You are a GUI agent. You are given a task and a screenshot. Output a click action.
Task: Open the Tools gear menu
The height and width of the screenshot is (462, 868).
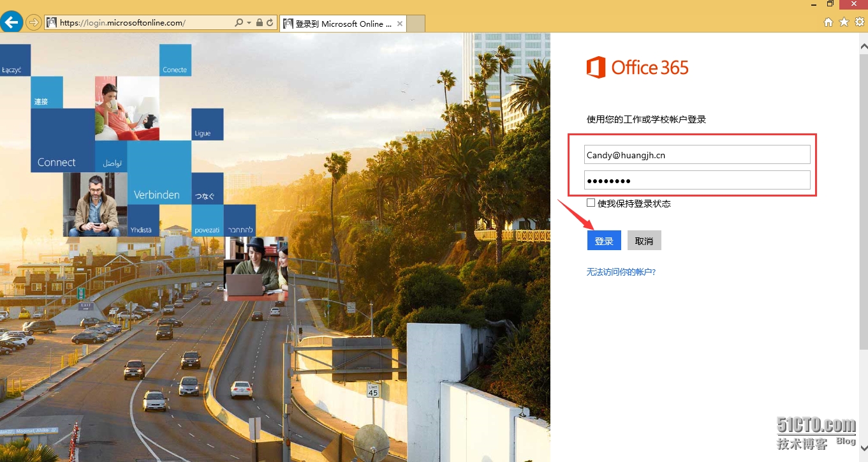[x=859, y=22]
